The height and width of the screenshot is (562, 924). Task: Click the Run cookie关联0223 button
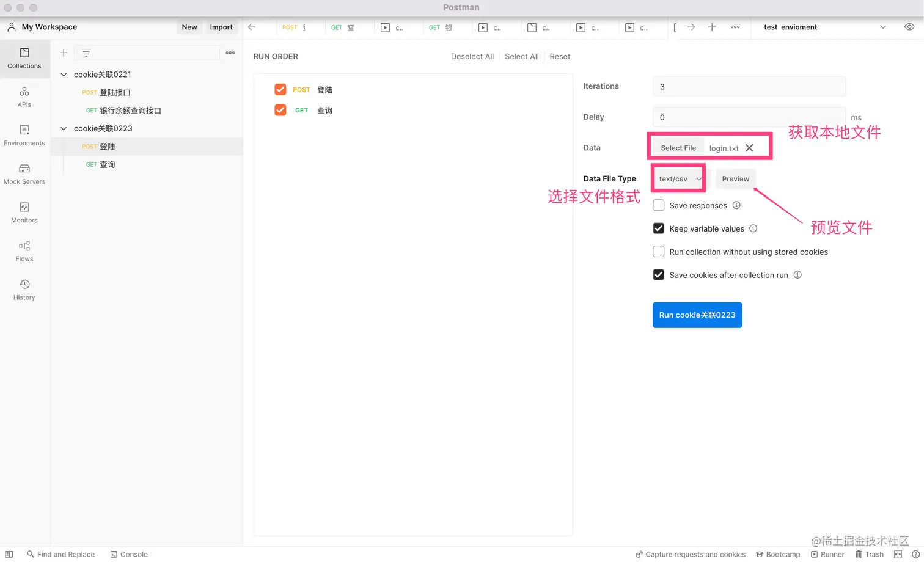[697, 315]
